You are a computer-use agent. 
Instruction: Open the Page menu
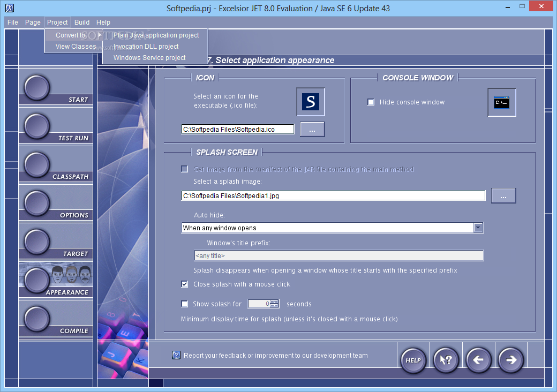coord(33,22)
